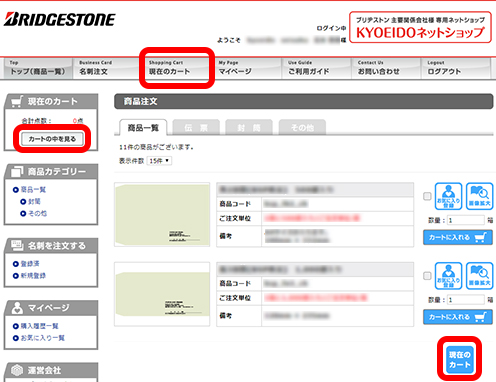Click the first envelope product thumbnail
The width and height of the screenshot is (496, 382).
point(162,214)
